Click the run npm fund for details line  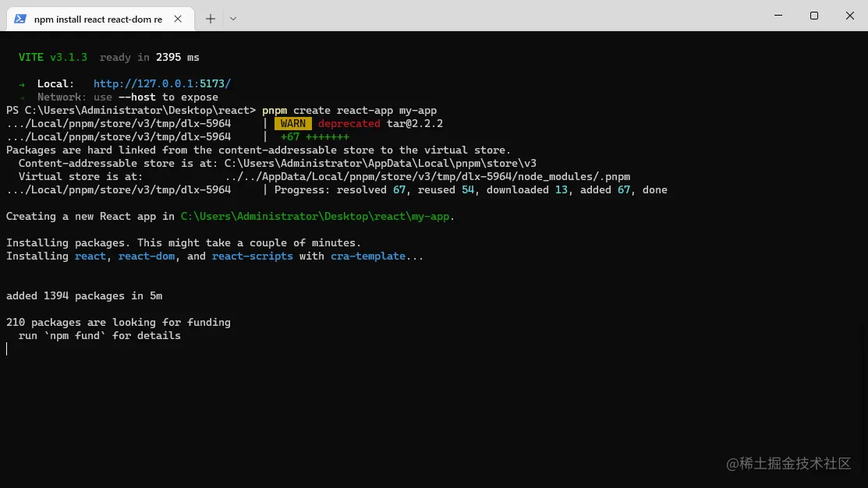pos(99,335)
